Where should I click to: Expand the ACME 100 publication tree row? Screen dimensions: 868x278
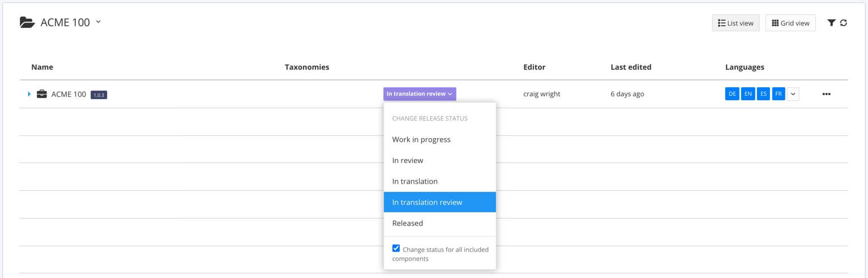click(29, 94)
